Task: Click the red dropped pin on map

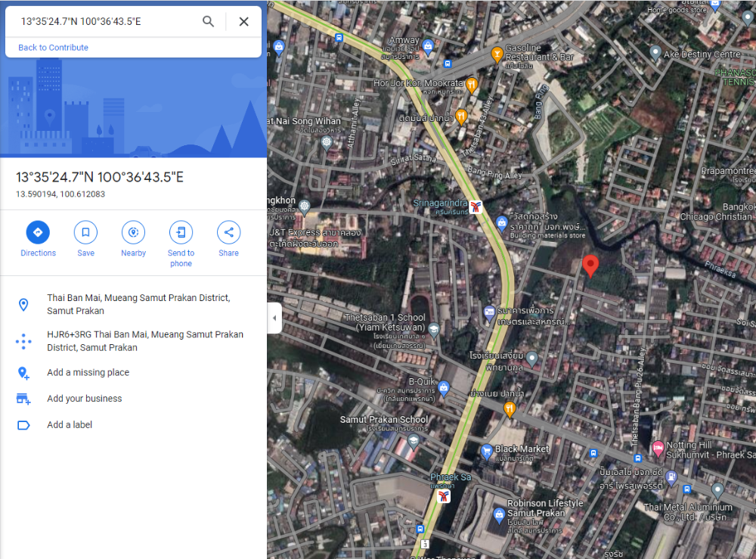Action: [590, 266]
